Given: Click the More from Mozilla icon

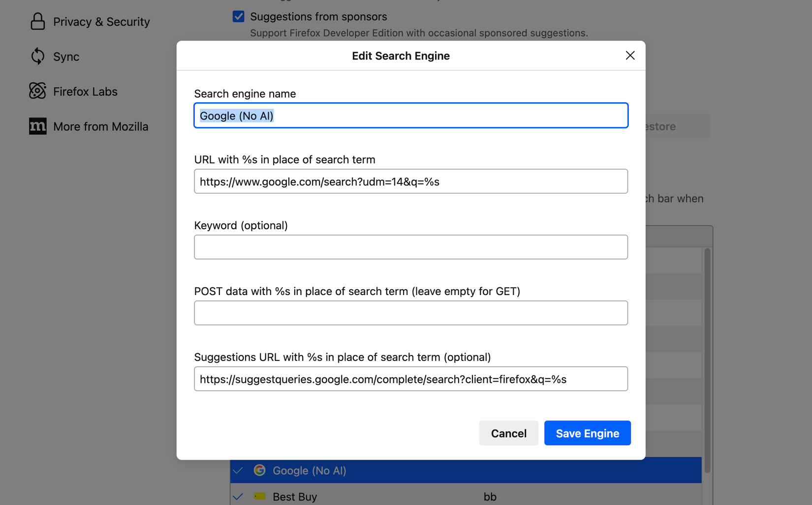Looking at the screenshot, I should tap(37, 126).
